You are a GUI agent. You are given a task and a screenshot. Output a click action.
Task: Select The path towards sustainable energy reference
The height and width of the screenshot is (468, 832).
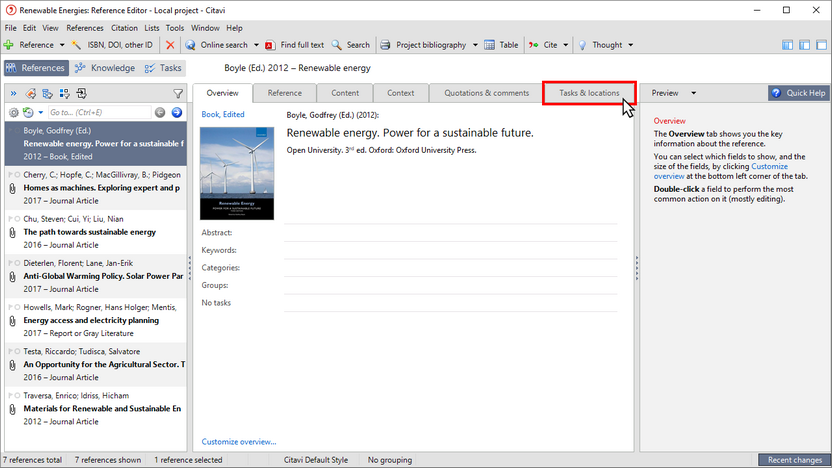(x=96, y=232)
